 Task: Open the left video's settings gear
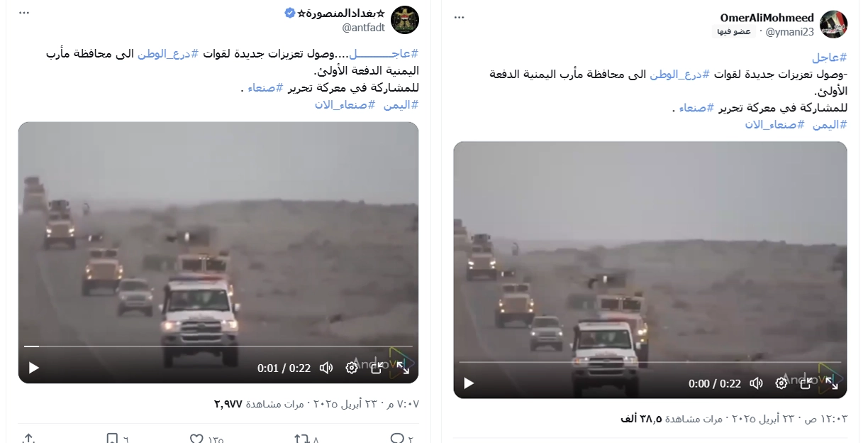(x=352, y=368)
